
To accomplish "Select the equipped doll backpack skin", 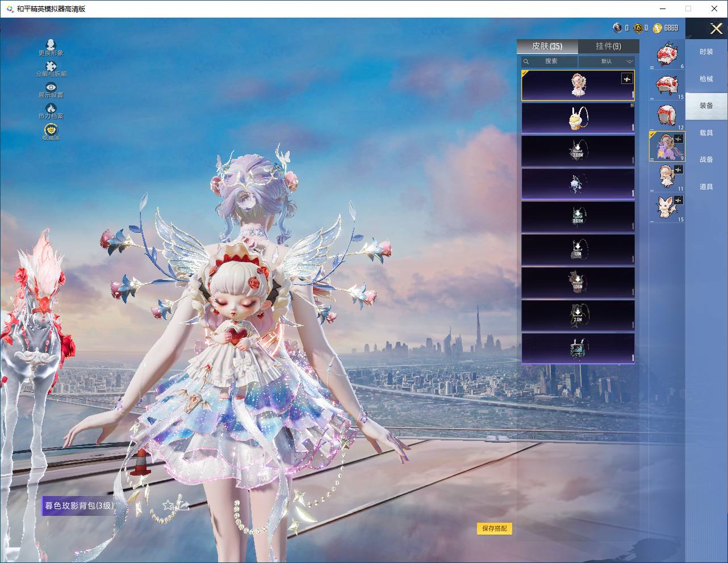I will click(578, 85).
